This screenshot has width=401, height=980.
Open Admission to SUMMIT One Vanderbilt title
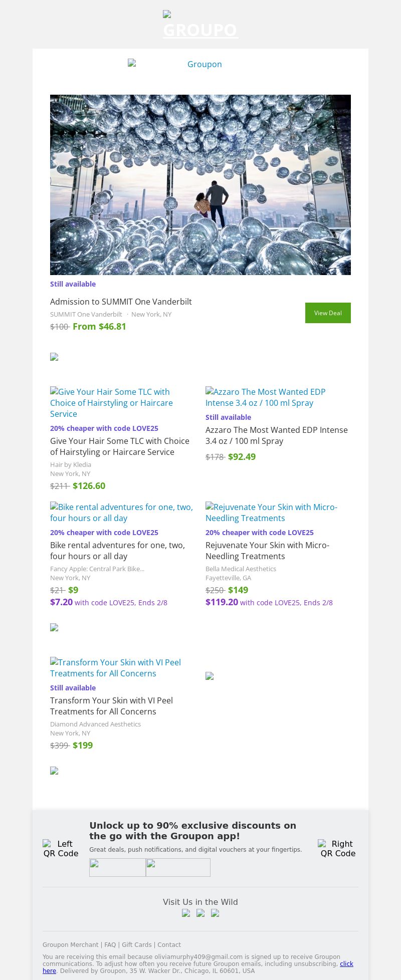click(x=121, y=302)
